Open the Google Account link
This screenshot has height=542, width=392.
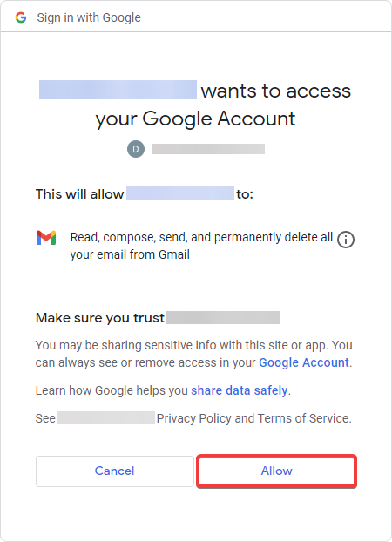point(304,362)
